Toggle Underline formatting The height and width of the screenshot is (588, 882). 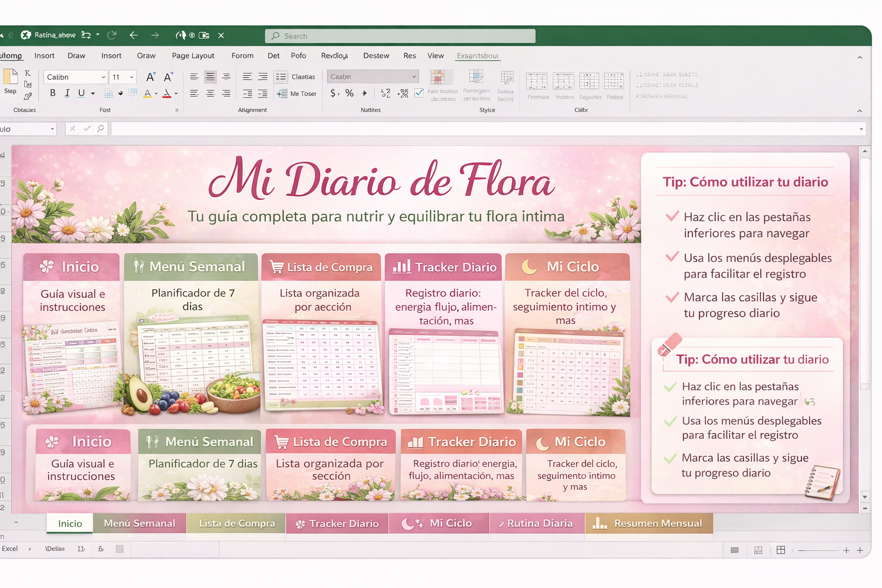pos(82,93)
